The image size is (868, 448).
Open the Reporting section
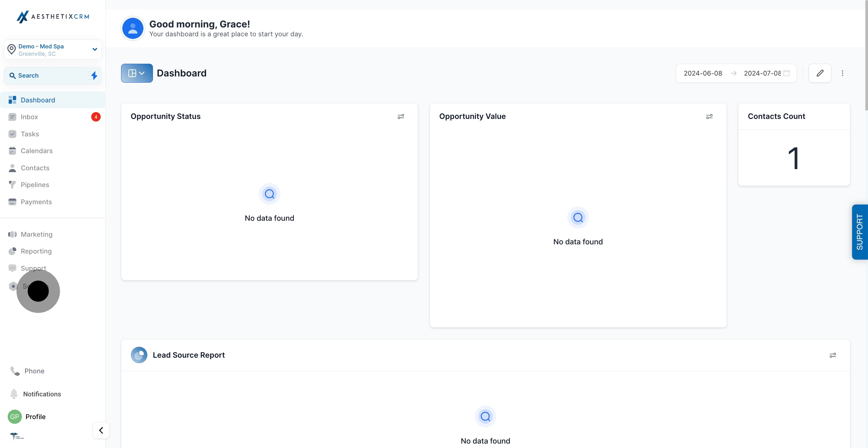(36, 251)
